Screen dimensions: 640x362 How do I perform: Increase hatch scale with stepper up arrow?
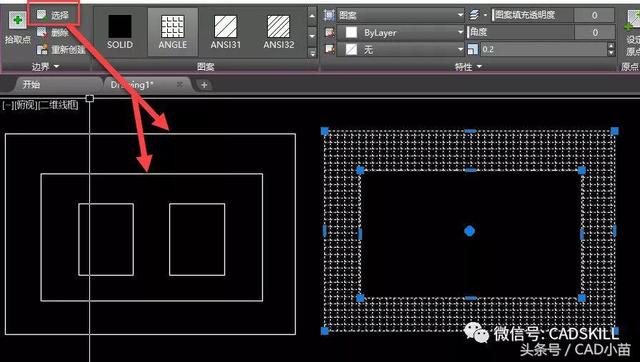click(611, 46)
